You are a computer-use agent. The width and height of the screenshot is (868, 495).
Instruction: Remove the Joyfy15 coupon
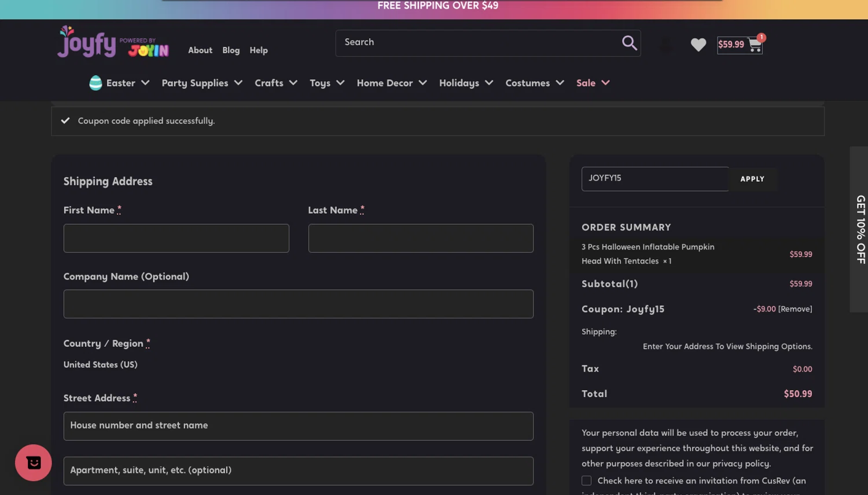[x=795, y=309]
